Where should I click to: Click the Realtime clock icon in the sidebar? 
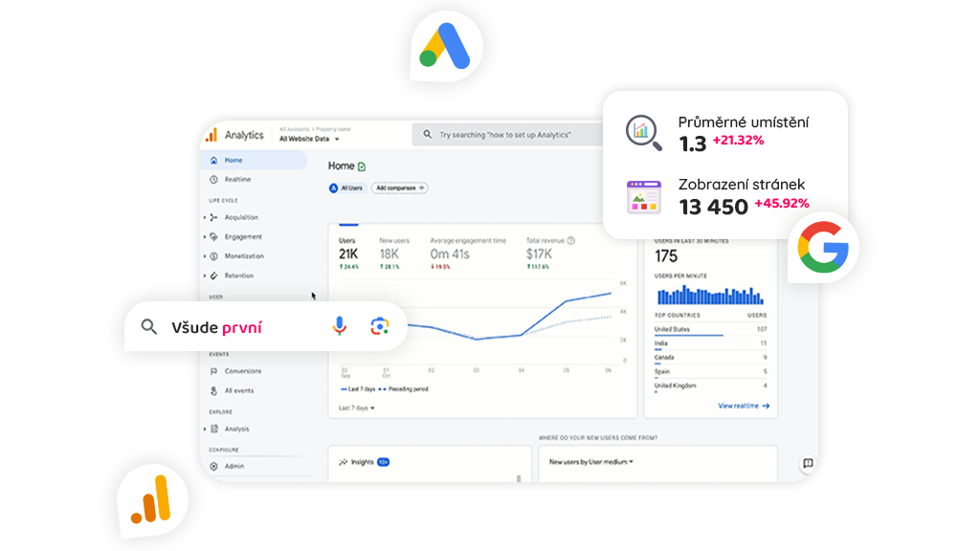point(213,179)
